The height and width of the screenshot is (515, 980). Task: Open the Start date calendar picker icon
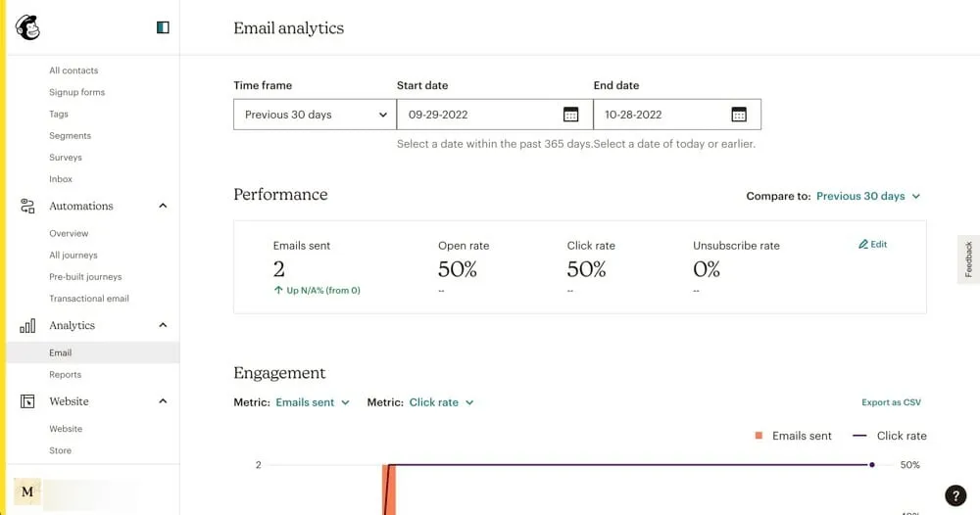point(570,115)
